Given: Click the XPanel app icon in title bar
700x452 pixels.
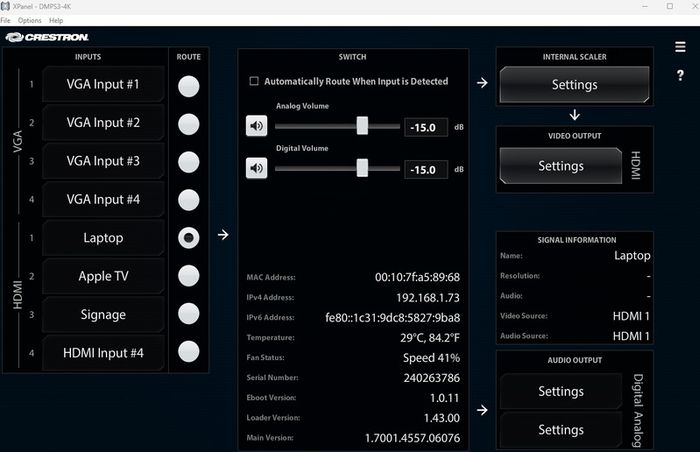Looking at the screenshot, I should [5, 6].
